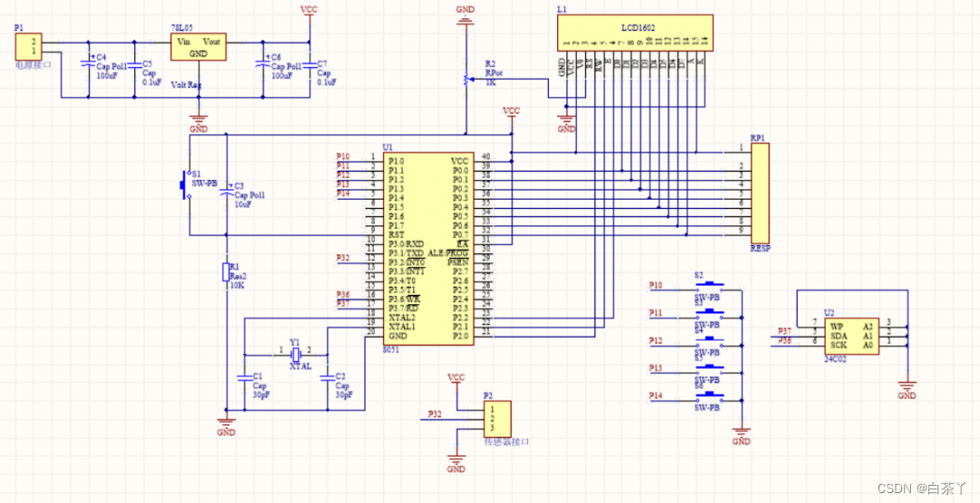Select the 78L05 voltage regulator block

click(x=200, y=47)
